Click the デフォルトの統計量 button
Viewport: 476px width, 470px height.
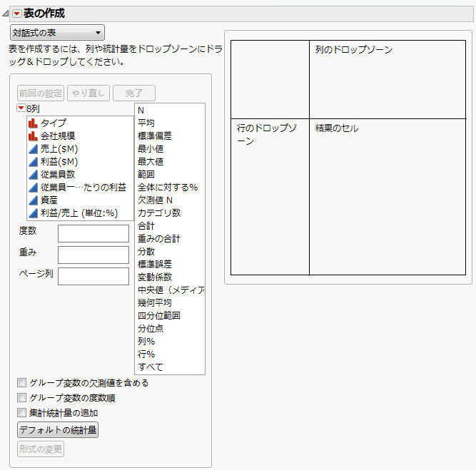58,429
